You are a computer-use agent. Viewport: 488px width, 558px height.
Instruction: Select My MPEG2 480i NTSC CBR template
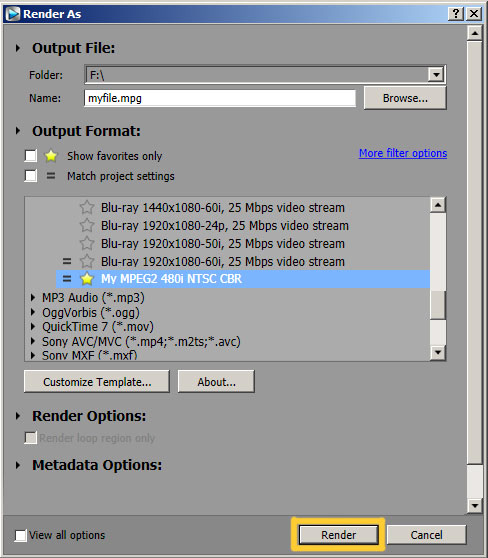pos(243,279)
